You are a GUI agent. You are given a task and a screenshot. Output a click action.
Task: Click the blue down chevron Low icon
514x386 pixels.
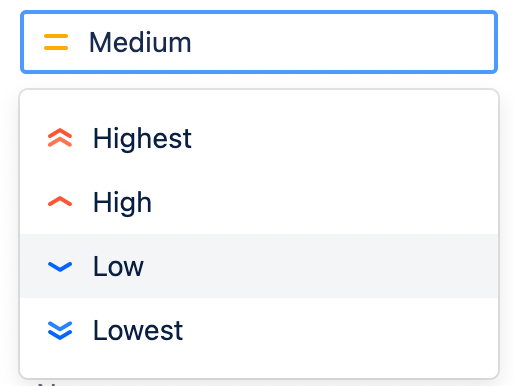tap(60, 267)
